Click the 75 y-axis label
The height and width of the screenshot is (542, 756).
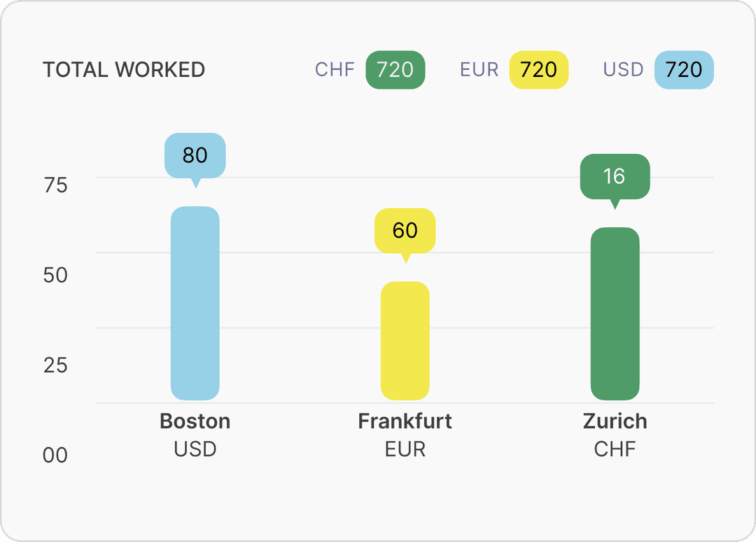[x=55, y=185]
